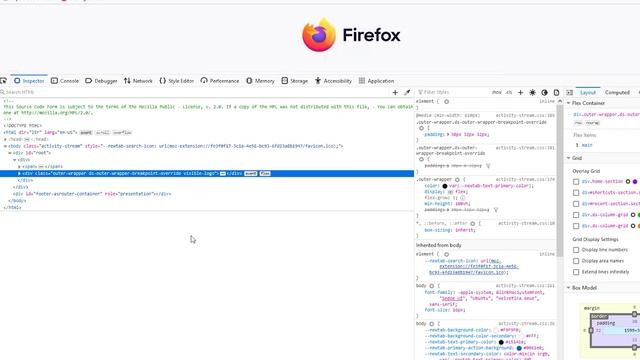Open the Performance tab
The width and height of the screenshot is (640, 360).
220,81
